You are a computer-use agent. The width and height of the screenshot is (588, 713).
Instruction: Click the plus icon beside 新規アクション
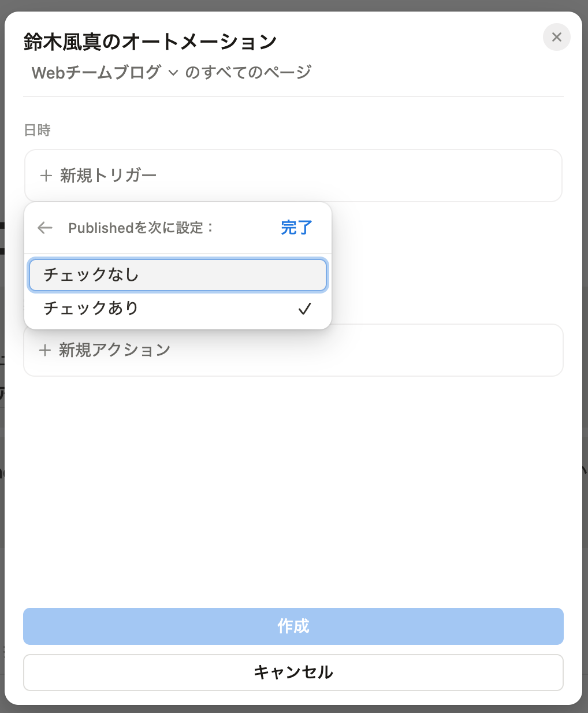click(x=45, y=350)
